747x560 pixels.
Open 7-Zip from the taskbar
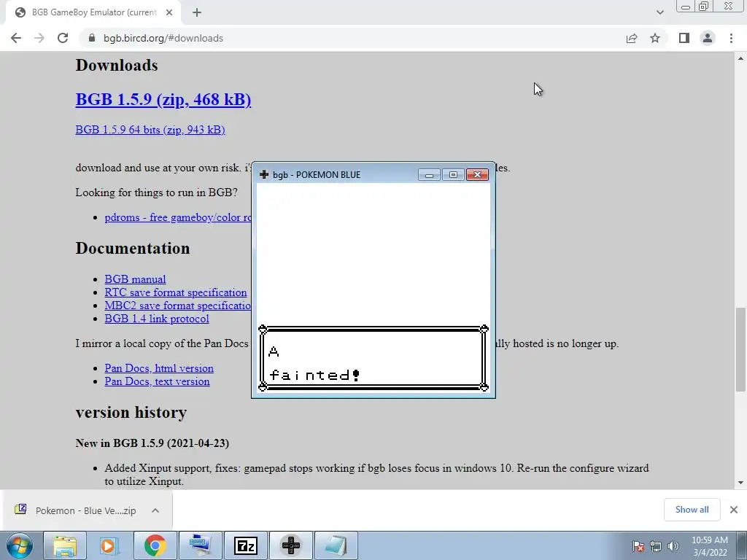(246, 545)
